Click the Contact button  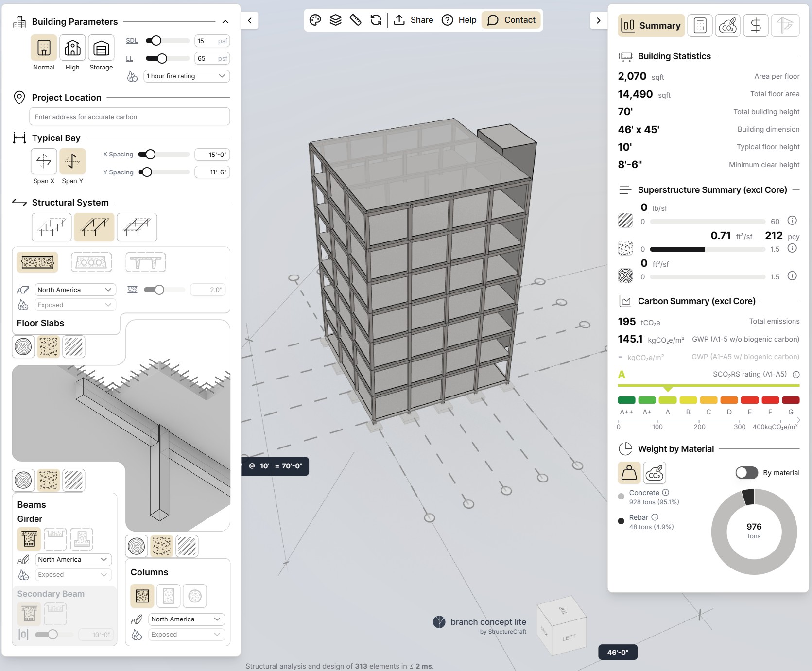tap(511, 20)
